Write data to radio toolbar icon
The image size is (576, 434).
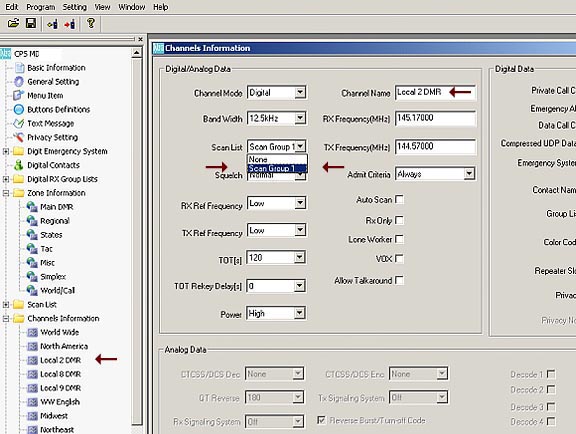[70, 24]
